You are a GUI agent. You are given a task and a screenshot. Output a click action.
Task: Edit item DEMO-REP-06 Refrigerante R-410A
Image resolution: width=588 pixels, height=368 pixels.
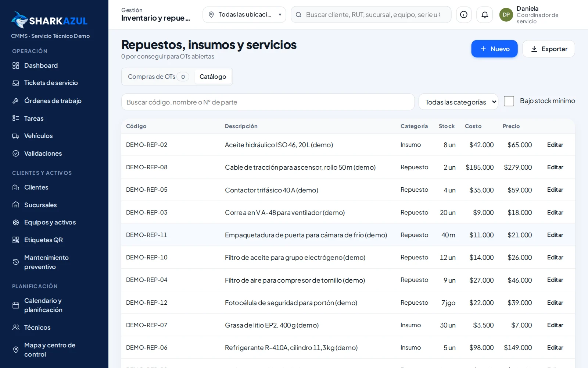coord(555,347)
